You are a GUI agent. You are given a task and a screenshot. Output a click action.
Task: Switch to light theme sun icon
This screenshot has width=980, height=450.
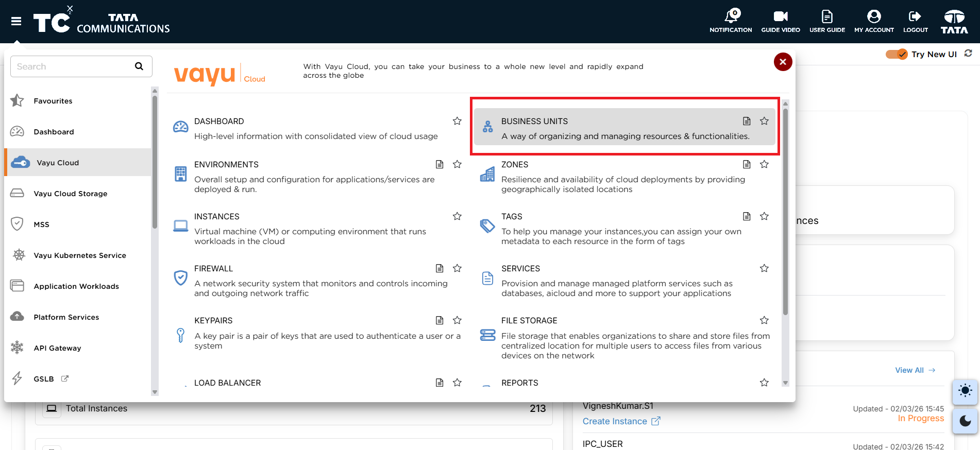(x=965, y=391)
